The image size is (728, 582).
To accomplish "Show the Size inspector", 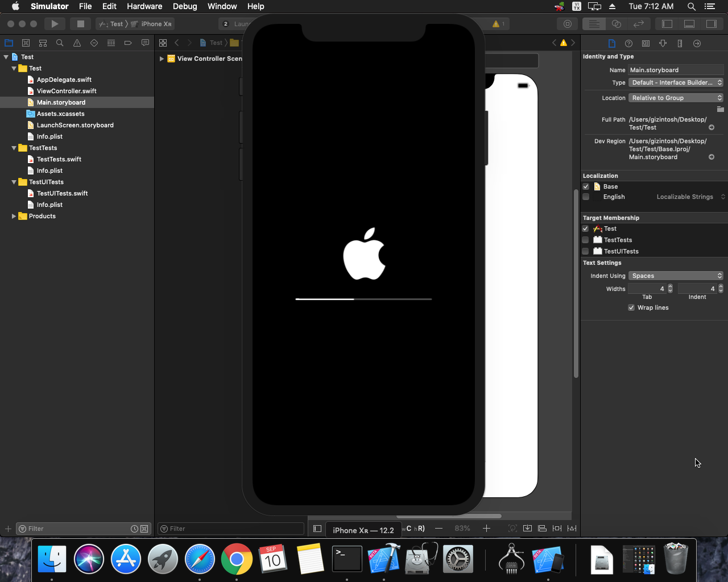I will click(680, 43).
